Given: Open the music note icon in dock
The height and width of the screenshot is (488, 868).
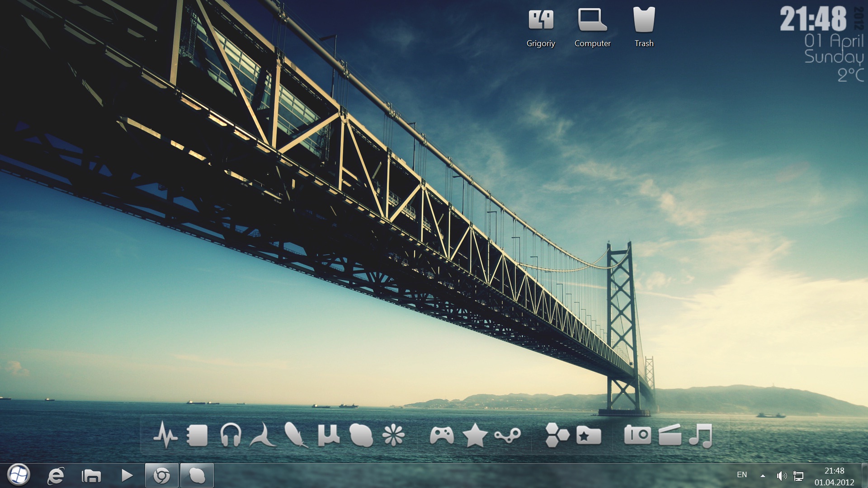Looking at the screenshot, I should point(701,436).
